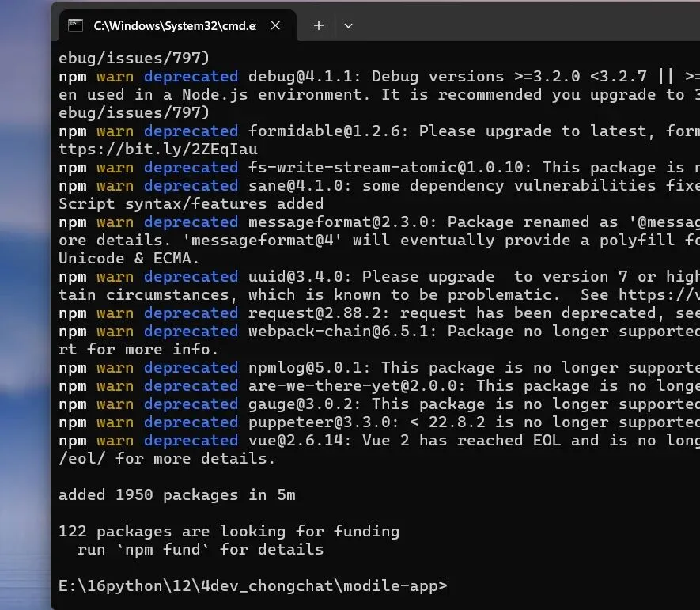Click the uuid@3.4.0 package name
The height and width of the screenshot is (610, 700).
pyautogui.click(x=296, y=276)
